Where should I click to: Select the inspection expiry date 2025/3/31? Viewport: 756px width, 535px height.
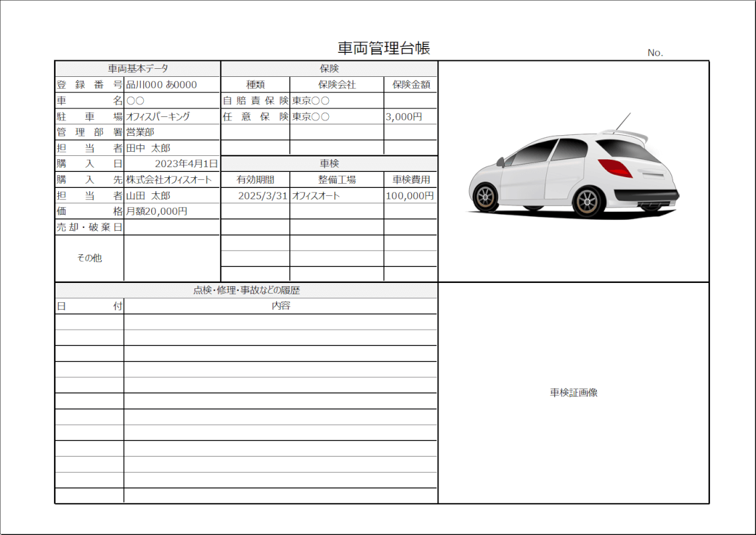point(256,196)
